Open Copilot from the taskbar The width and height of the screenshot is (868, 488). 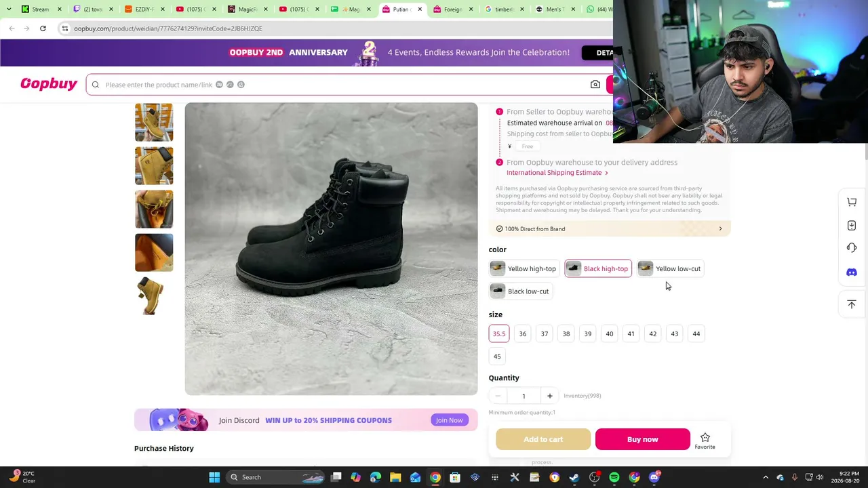point(356,477)
